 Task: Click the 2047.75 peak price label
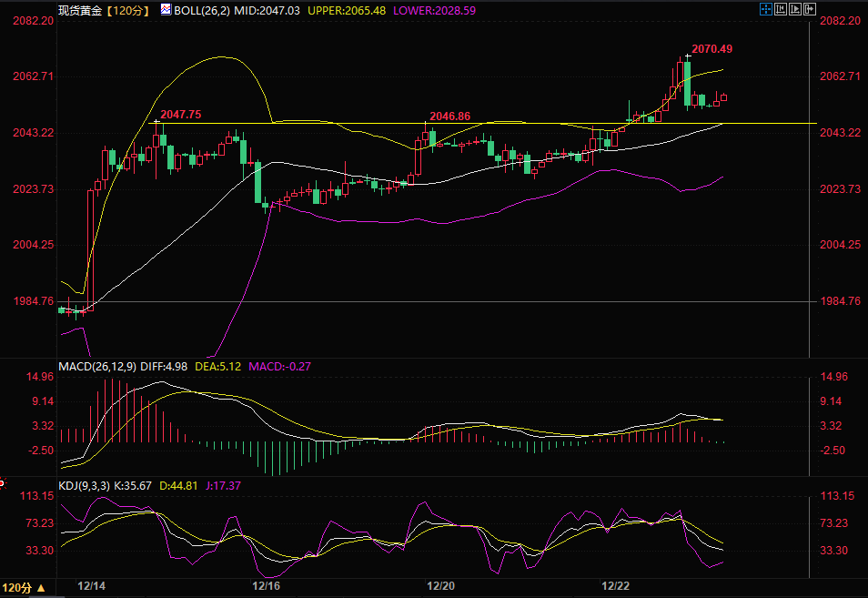click(181, 115)
